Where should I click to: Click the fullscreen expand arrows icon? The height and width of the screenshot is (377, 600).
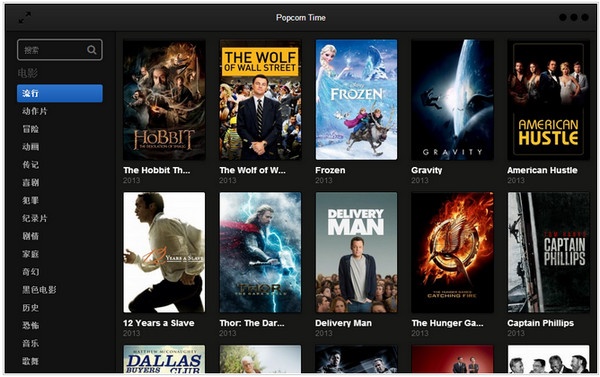pyautogui.click(x=25, y=17)
